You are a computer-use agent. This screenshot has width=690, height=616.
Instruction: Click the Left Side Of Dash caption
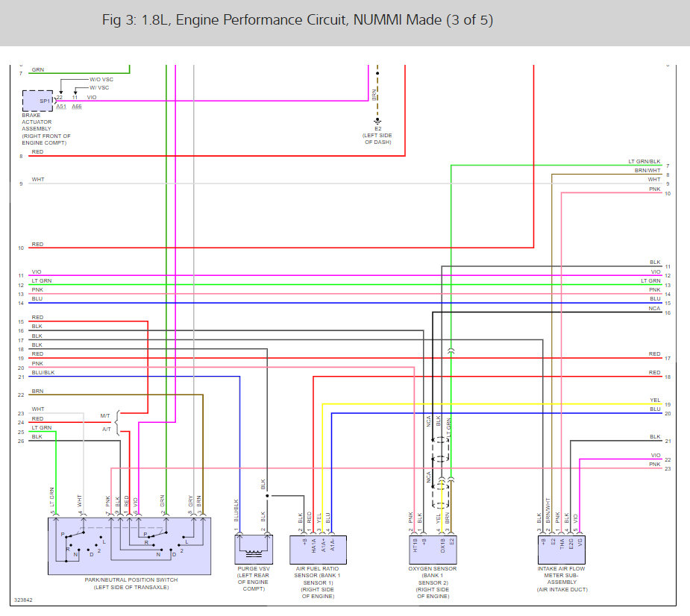tap(377, 139)
